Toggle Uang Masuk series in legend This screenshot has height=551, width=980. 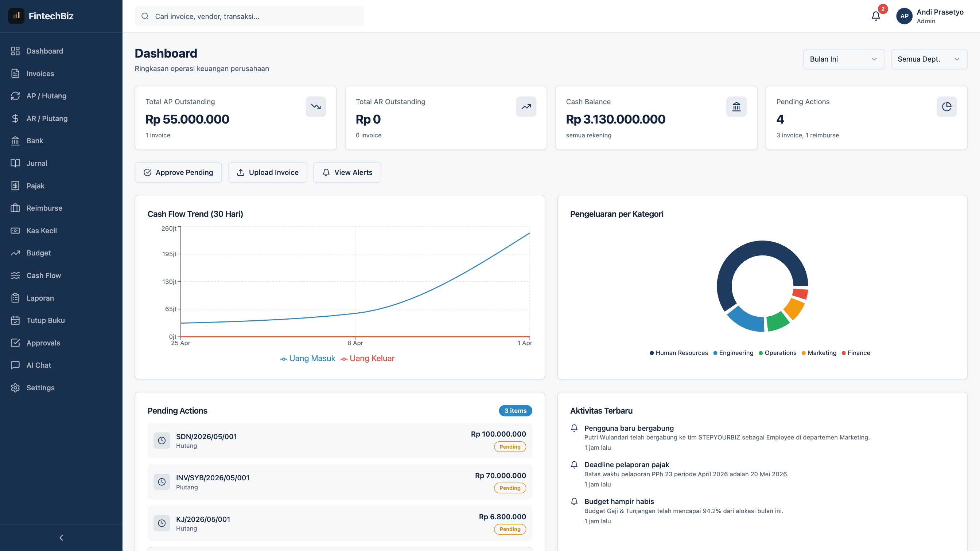(308, 358)
